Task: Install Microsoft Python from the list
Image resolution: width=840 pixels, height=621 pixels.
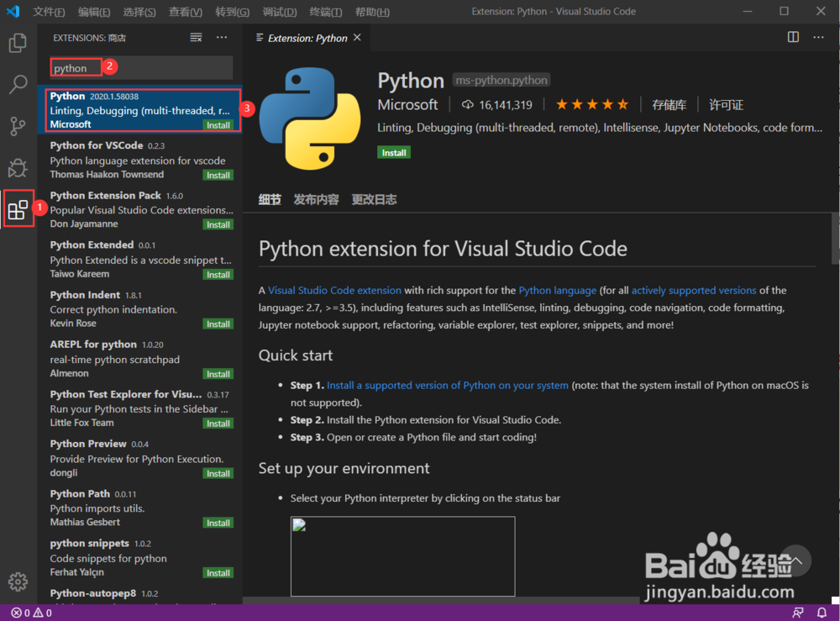Action: pyautogui.click(x=218, y=125)
